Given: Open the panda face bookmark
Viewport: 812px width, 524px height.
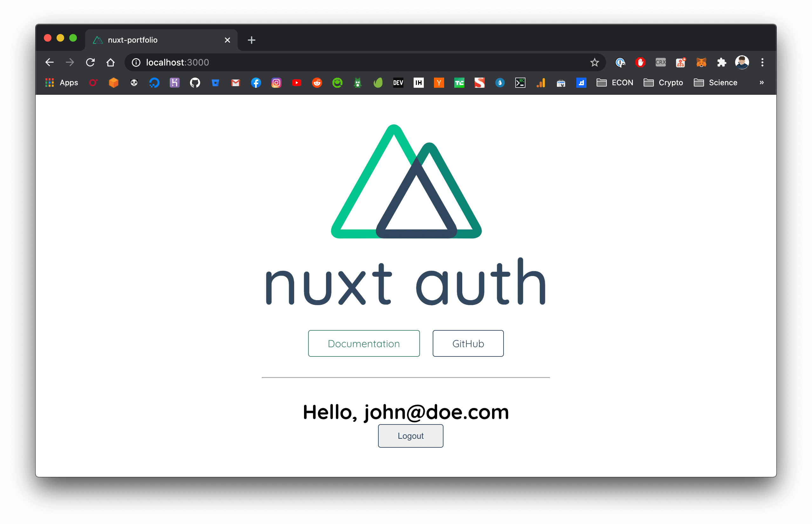Looking at the screenshot, I should (x=134, y=82).
